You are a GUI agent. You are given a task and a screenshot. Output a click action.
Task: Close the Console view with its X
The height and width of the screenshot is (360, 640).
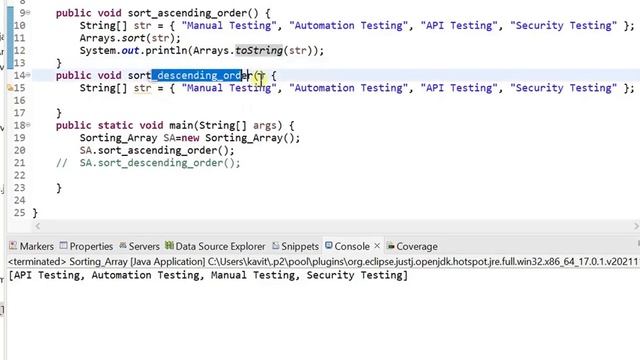tap(377, 246)
